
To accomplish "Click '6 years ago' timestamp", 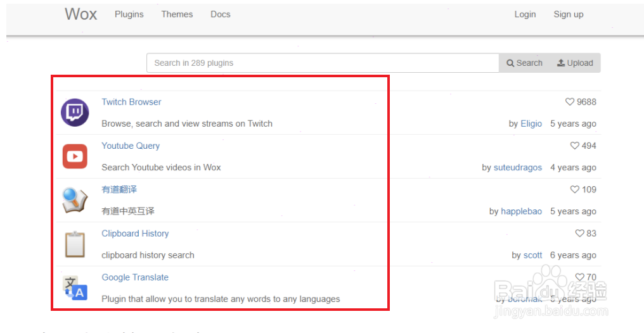I will coord(573,255).
